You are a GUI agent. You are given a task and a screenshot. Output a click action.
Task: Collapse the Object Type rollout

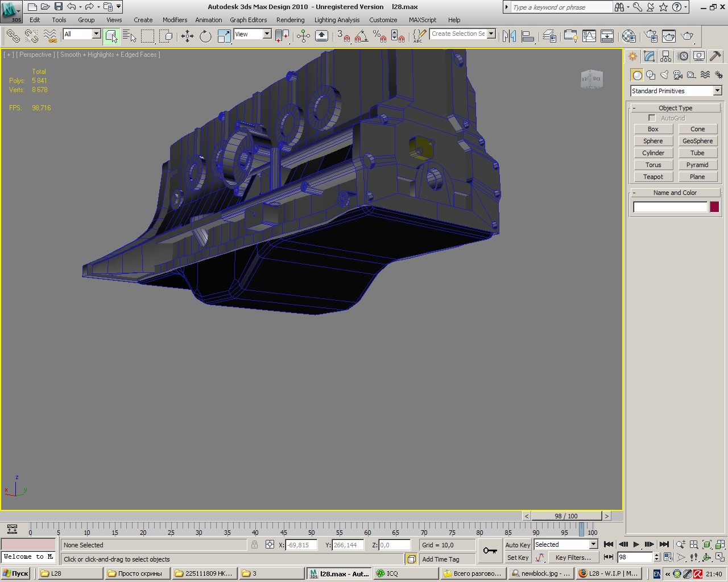(x=675, y=108)
